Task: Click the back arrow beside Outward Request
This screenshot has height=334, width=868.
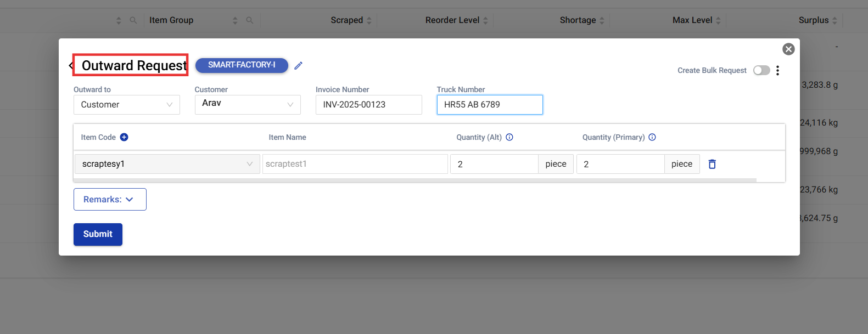Action: [x=71, y=66]
